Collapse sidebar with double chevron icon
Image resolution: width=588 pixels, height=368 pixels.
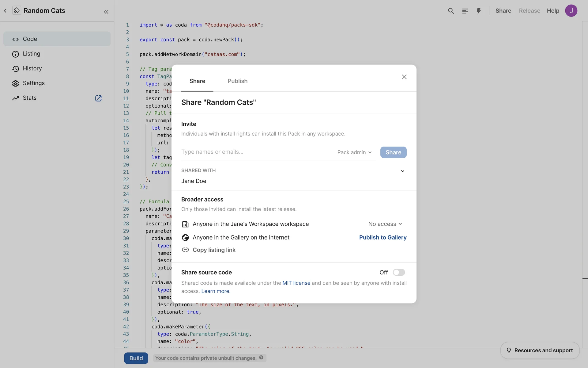tap(106, 12)
